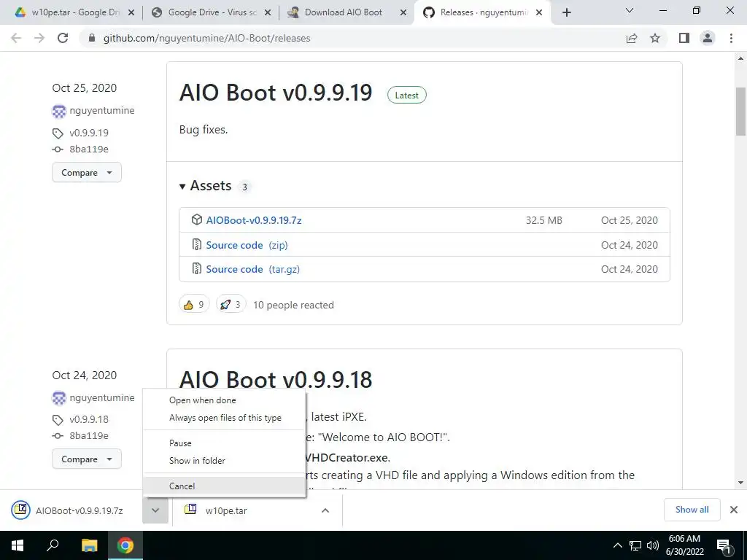Open the Chrome profile avatar
This screenshot has height=560, width=747.
click(x=708, y=38)
